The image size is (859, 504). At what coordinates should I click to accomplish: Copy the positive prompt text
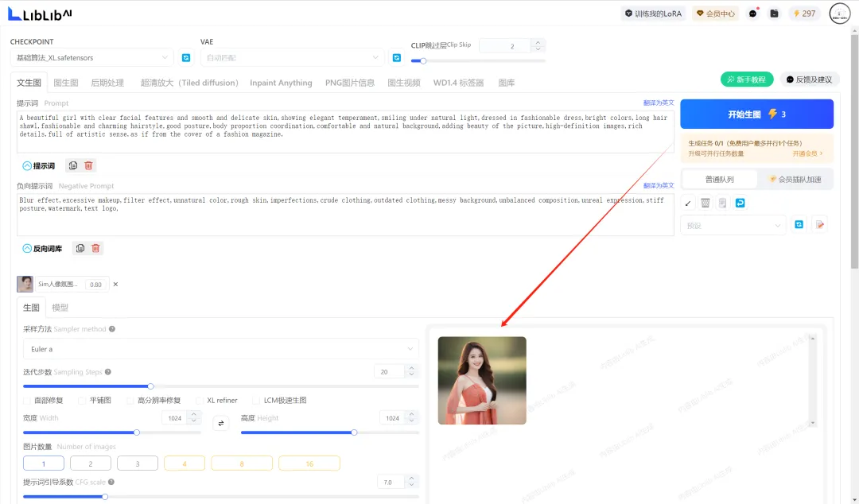[x=73, y=165]
